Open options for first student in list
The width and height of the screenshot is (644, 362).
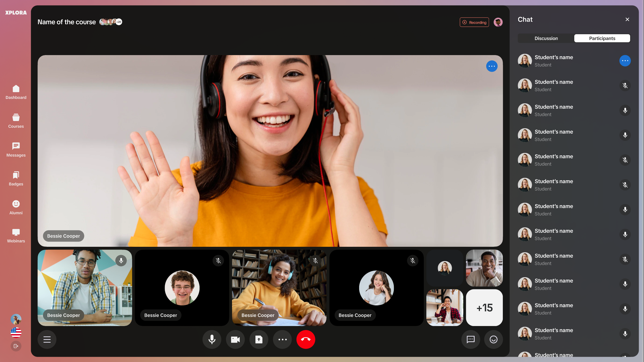point(625,61)
